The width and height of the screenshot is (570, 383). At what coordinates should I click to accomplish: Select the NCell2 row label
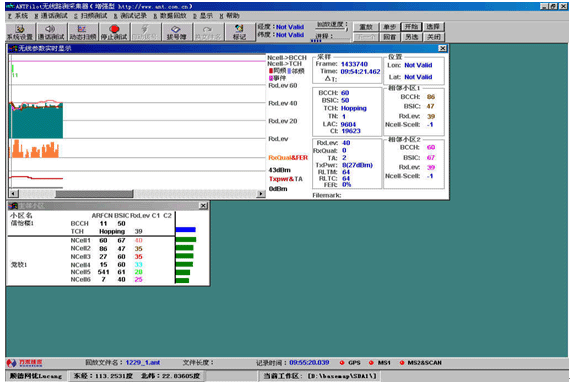[x=80, y=248]
